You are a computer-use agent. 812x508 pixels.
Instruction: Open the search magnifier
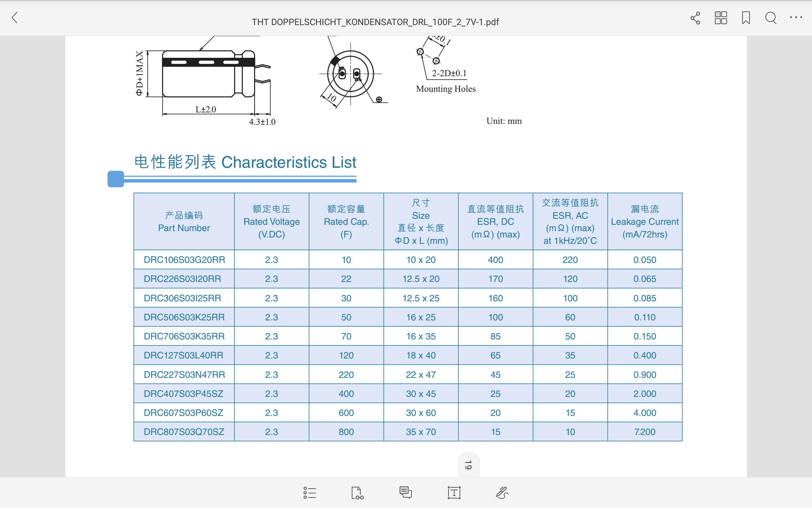(x=771, y=18)
